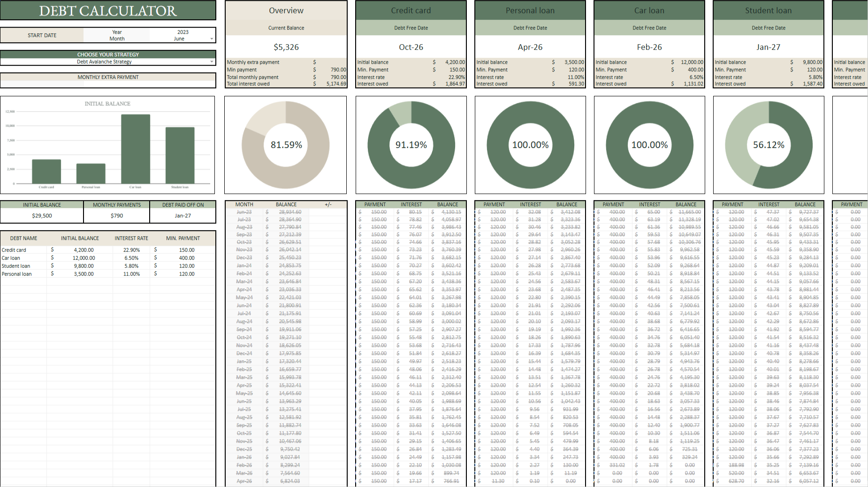Select the Car loan donut chart
This screenshot has height=487, width=868.
click(649, 145)
